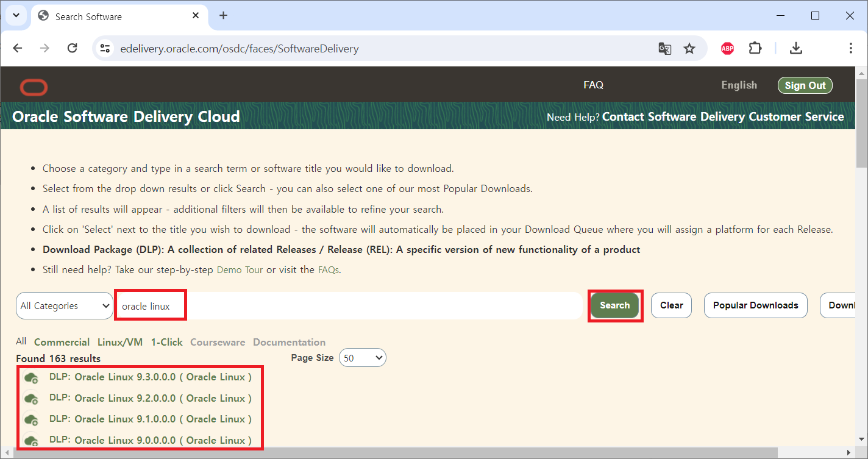Select the All filter tab
This screenshot has height=459, width=868.
(x=21, y=341)
